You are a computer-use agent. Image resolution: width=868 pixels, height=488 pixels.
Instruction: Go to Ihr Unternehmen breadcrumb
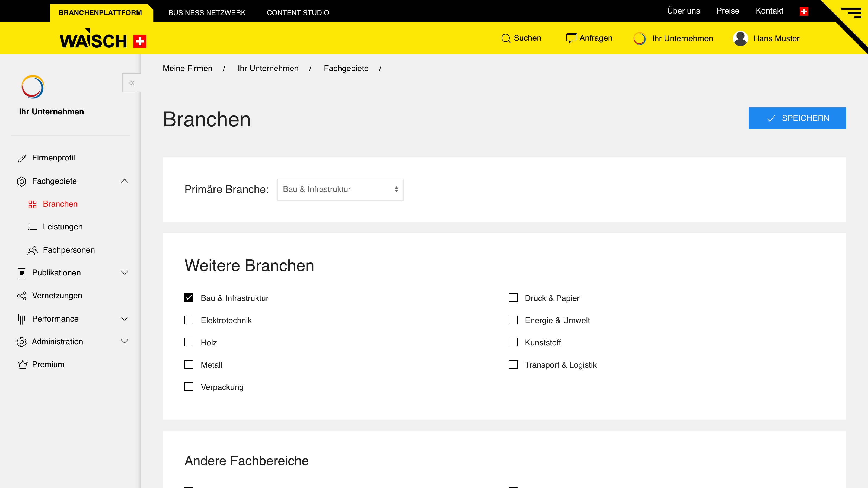(268, 68)
